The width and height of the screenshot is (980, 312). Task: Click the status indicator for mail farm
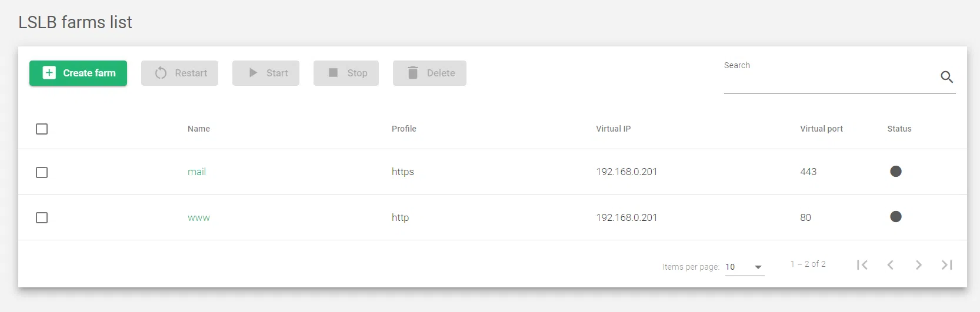click(x=895, y=172)
